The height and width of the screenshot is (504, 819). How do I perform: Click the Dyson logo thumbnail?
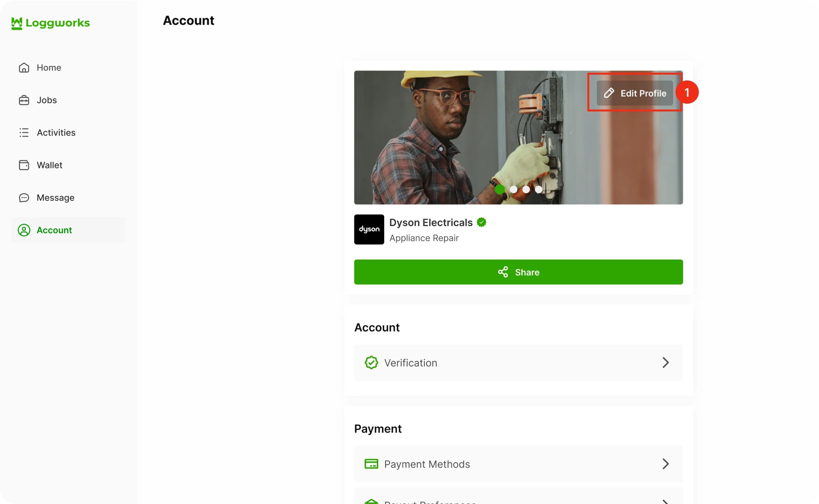[369, 229]
